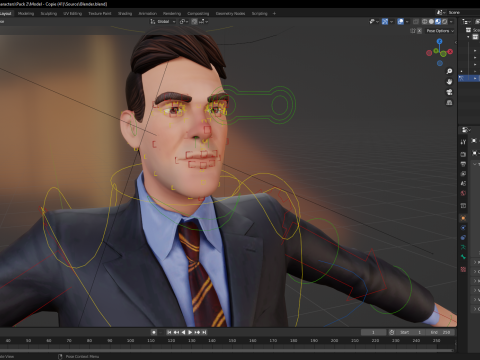This screenshot has height=360, width=480.
Task: Play the animation forward
Action: coord(190,332)
